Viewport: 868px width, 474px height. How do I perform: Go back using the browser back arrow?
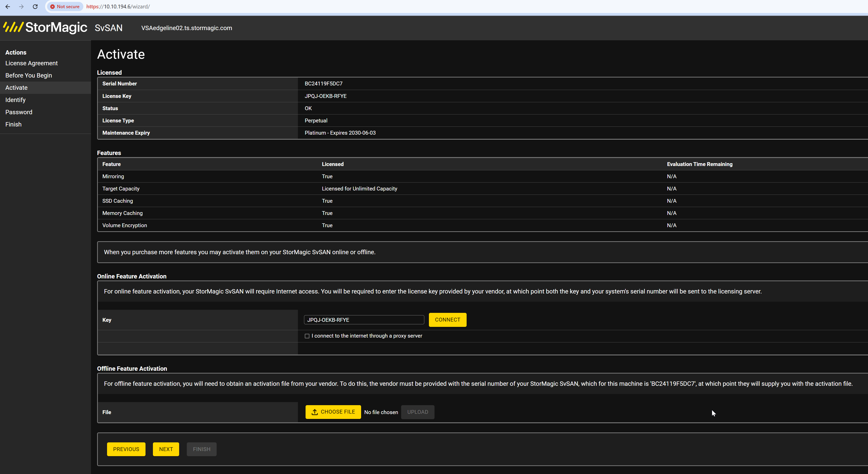8,6
